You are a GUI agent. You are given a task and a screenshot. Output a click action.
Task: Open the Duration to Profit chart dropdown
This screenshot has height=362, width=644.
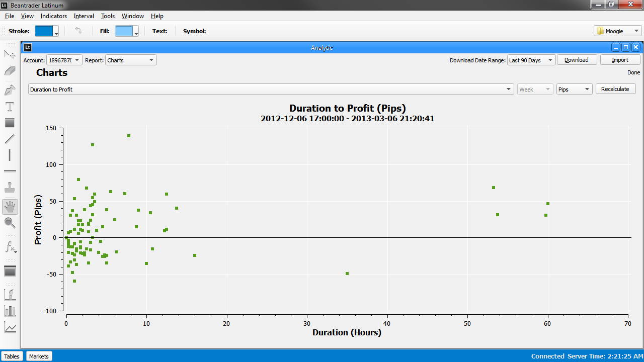271,89
